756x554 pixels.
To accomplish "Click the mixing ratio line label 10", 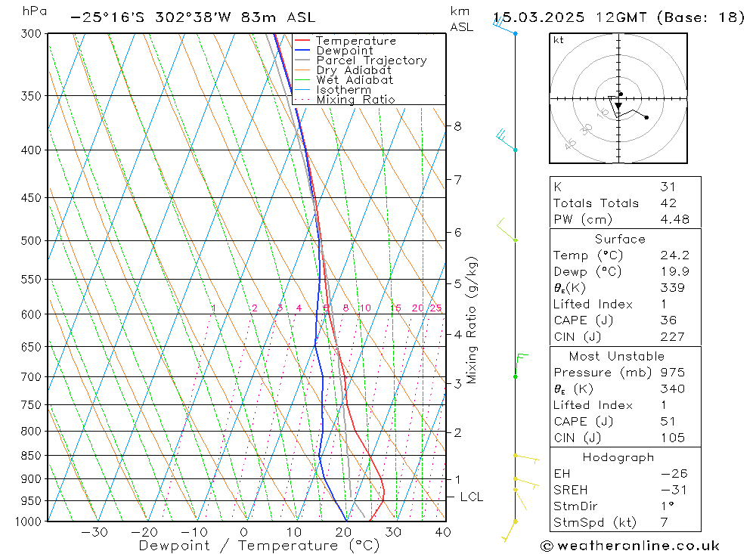I will coord(365,308).
